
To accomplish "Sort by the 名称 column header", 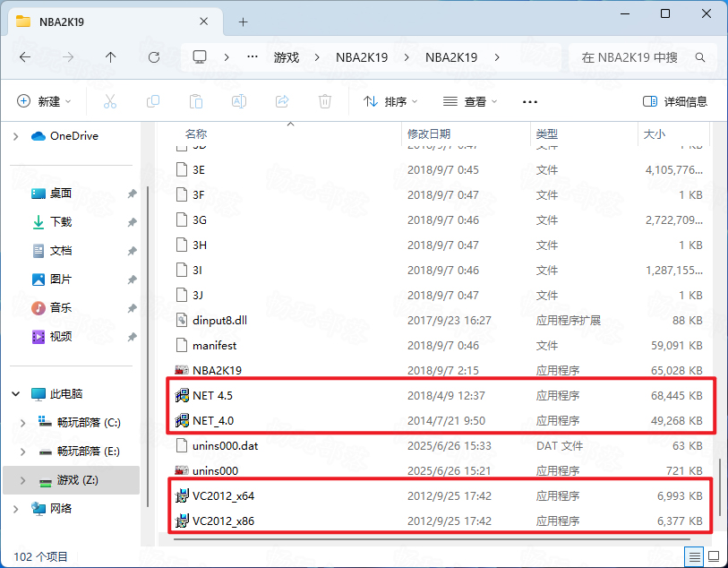I will [196, 134].
